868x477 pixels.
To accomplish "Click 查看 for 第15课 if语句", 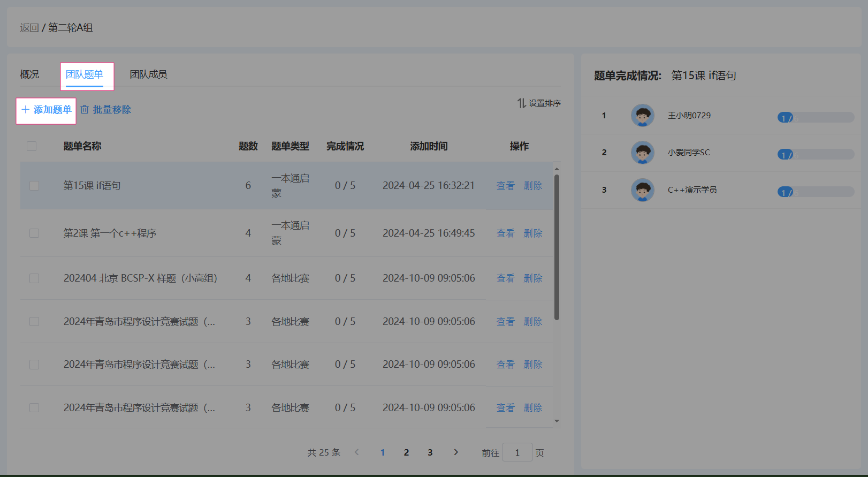I will click(506, 186).
